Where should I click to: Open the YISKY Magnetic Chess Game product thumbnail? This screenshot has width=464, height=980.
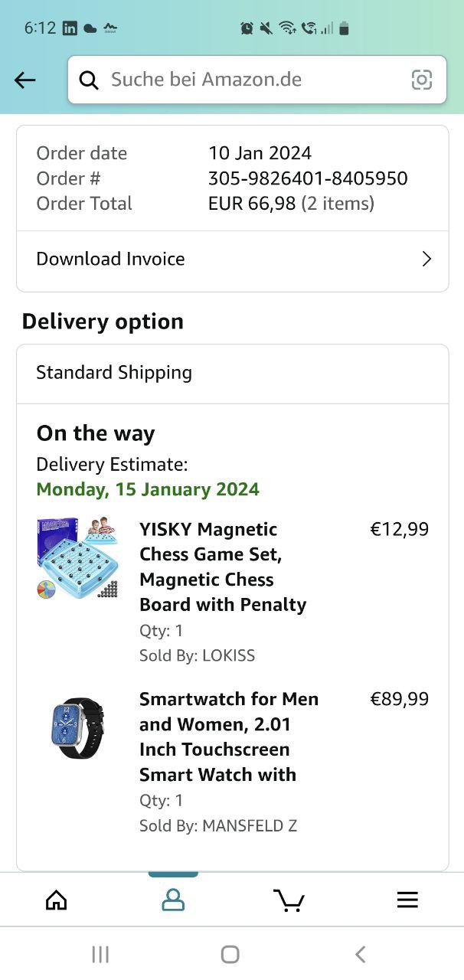pyautogui.click(x=77, y=557)
